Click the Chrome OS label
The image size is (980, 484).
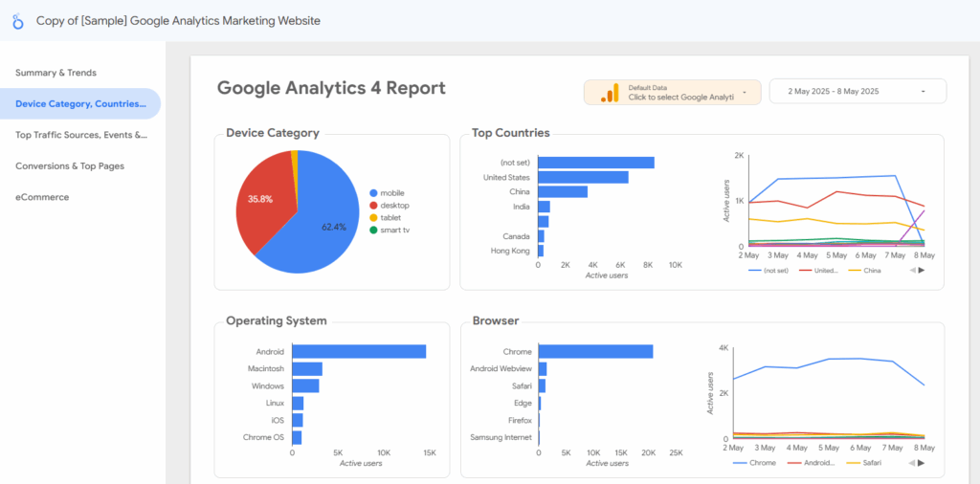tap(263, 437)
